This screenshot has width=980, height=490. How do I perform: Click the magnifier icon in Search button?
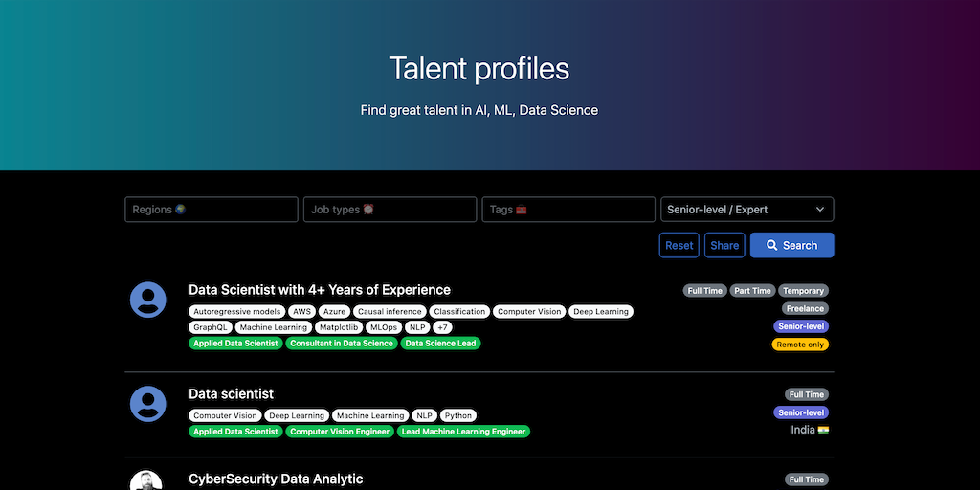[772, 246]
